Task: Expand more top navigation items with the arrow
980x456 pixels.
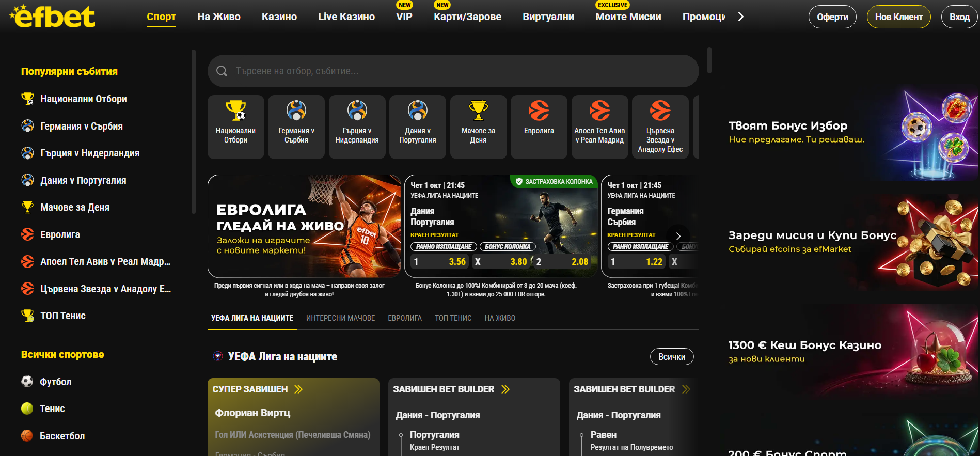Action: point(741,17)
